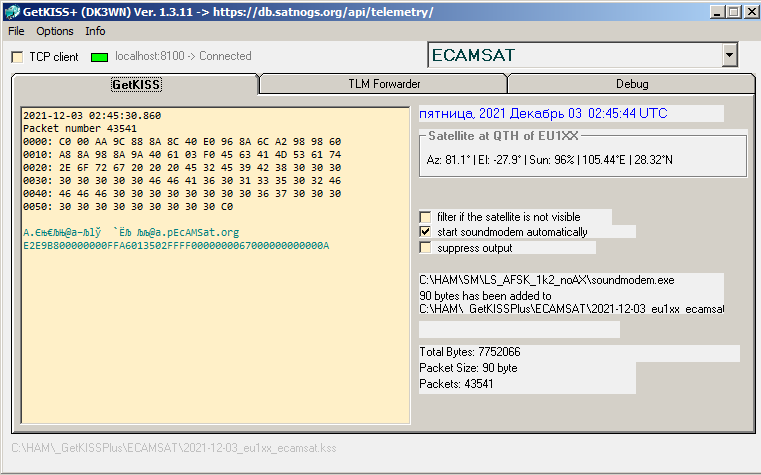Open the Info menu
The height and width of the screenshot is (475, 761).
pyautogui.click(x=95, y=31)
